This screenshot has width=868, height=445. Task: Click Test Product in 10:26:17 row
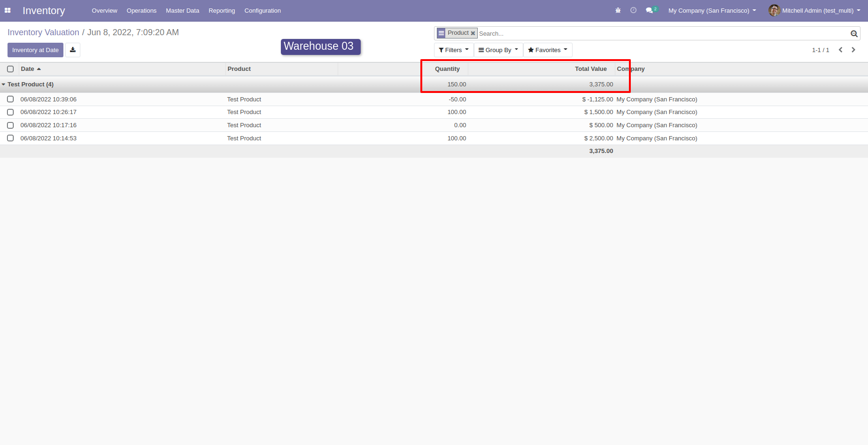(244, 112)
